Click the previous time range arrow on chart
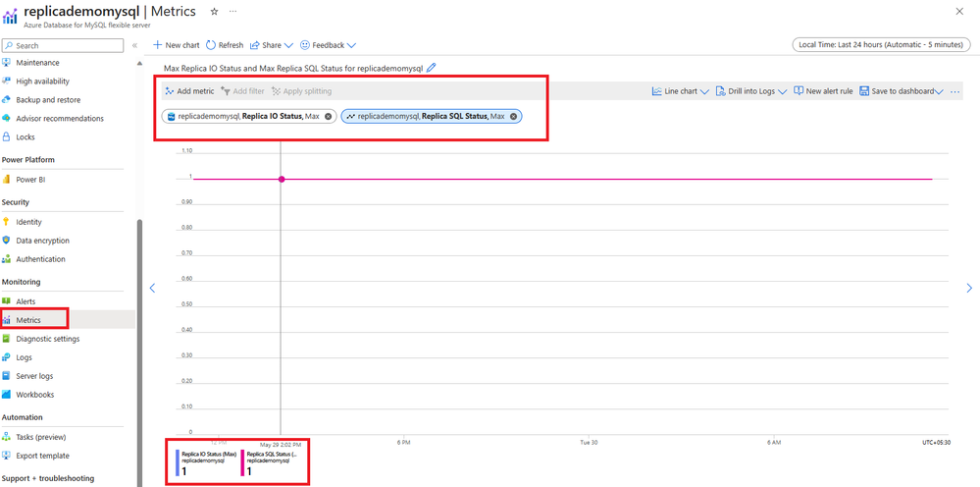Viewport: 980px width, 487px height. click(x=152, y=289)
